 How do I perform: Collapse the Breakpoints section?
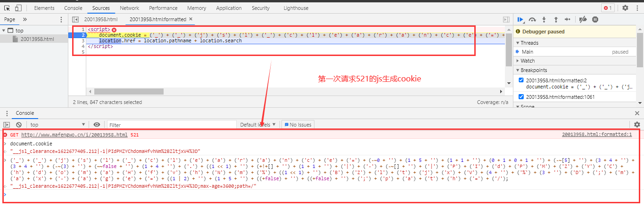pos(517,70)
